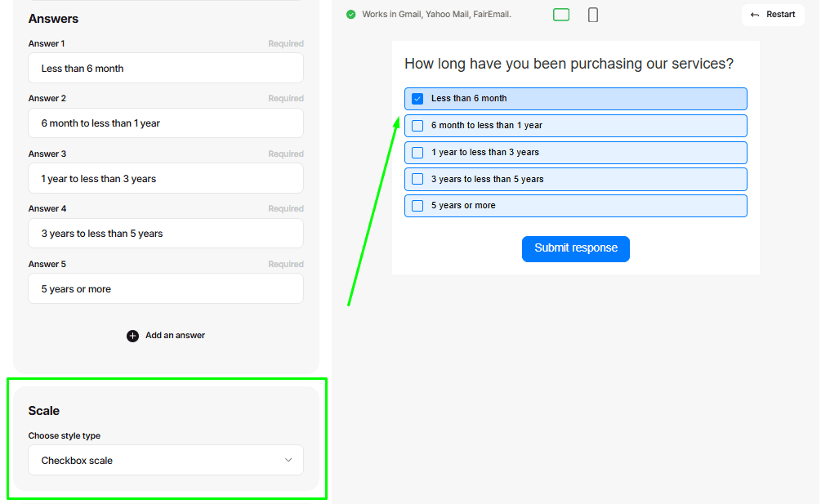Screen dimensions: 839x504
Task: Click the Scale section heading
Action: [x=43, y=410]
